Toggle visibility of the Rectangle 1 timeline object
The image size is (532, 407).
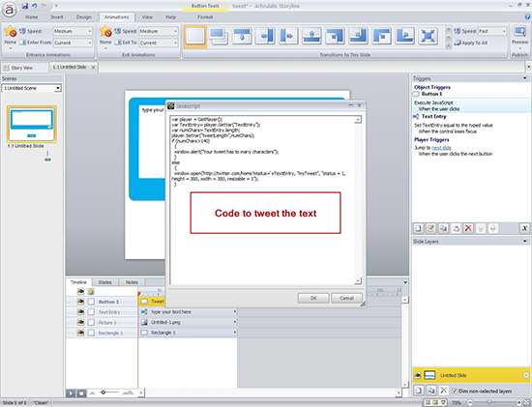[80, 333]
